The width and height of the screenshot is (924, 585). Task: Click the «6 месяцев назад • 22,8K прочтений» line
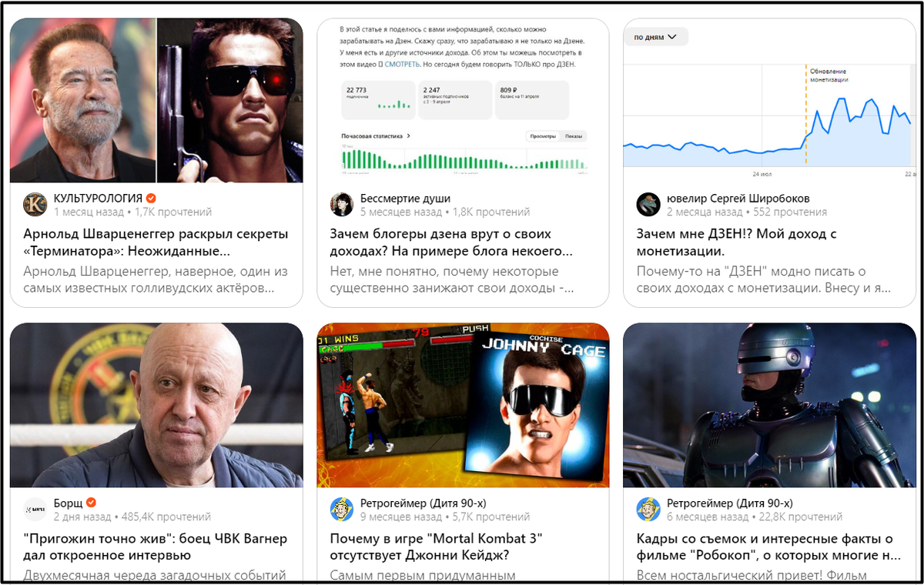pyautogui.click(x=755, y=517)
